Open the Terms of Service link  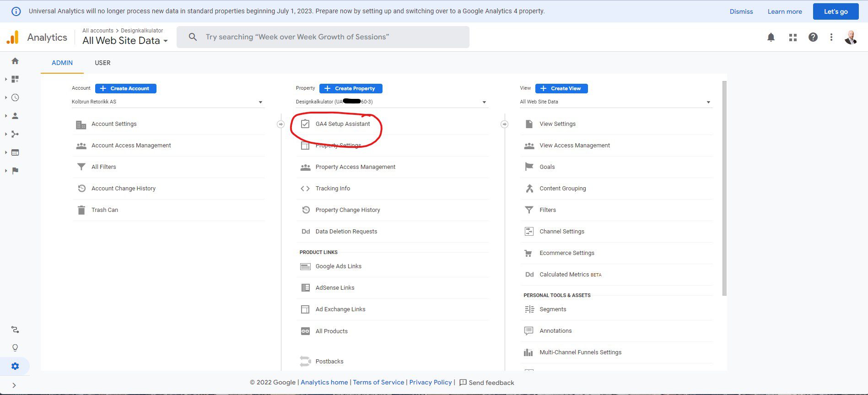click(x=378, y=383)
